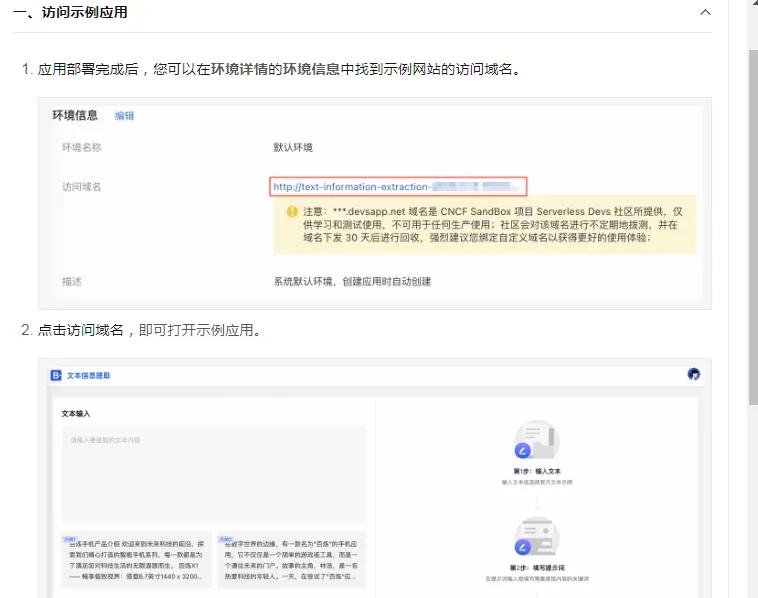Viewport: 758px width, 598px height.
Task: Click the 默认环境 value
Action: [x=293, y=147]
